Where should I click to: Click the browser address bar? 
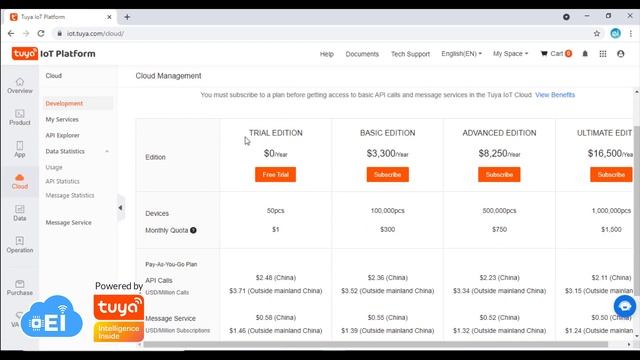[322, 33]
